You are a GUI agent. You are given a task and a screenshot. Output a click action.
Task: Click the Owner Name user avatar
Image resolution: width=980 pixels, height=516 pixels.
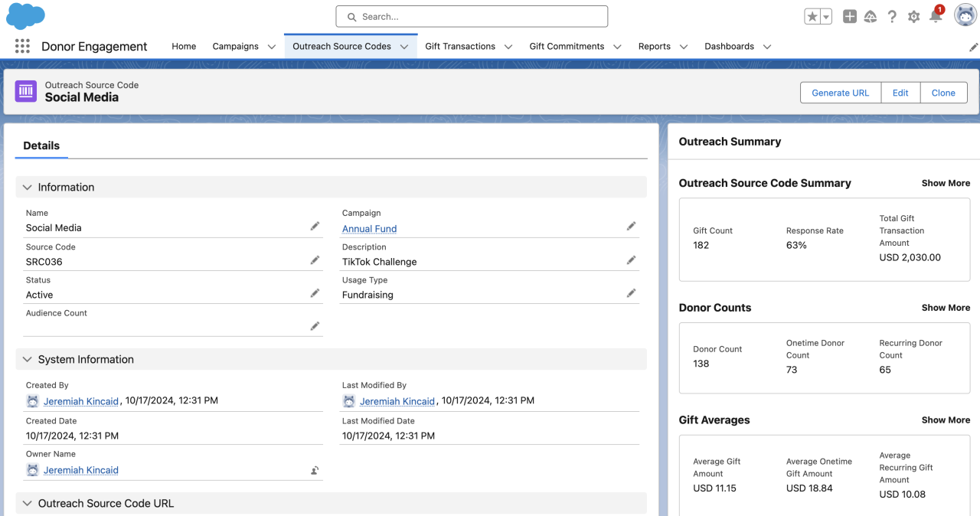(x=32, y=470)
